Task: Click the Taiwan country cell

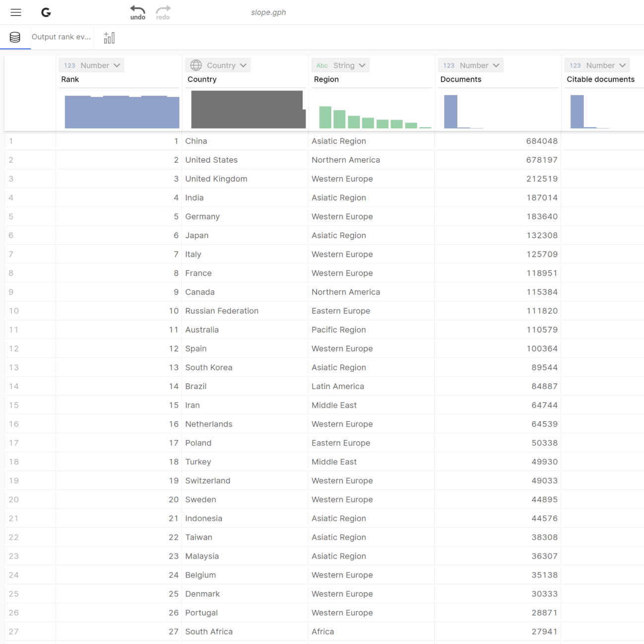Action: pos(245,537)
